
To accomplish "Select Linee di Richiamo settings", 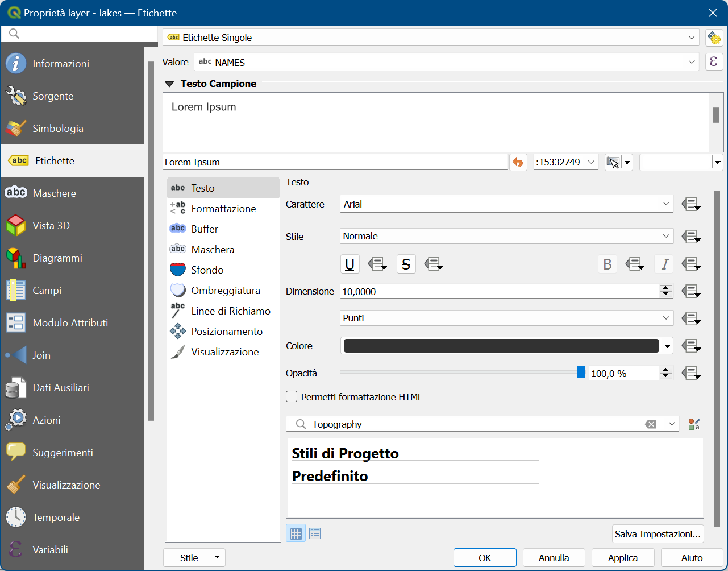I will coord(223,311).
